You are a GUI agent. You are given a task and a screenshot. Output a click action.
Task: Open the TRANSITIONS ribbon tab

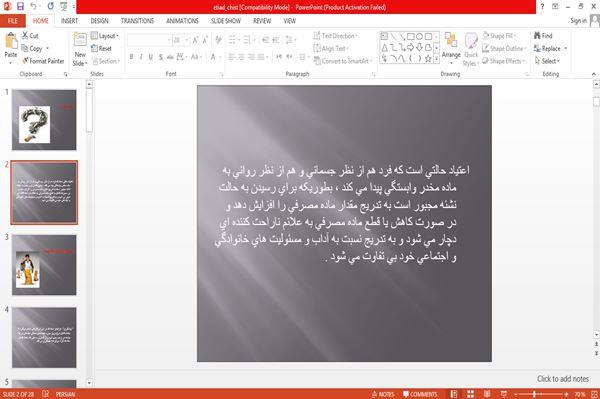(x=137, y=21)
